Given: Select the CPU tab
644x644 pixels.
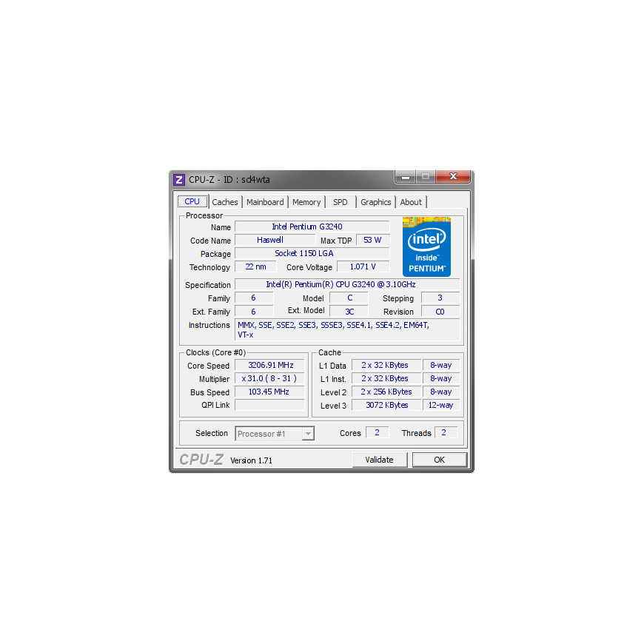Looking at the screenshot, I should click(x=192, y=201).
